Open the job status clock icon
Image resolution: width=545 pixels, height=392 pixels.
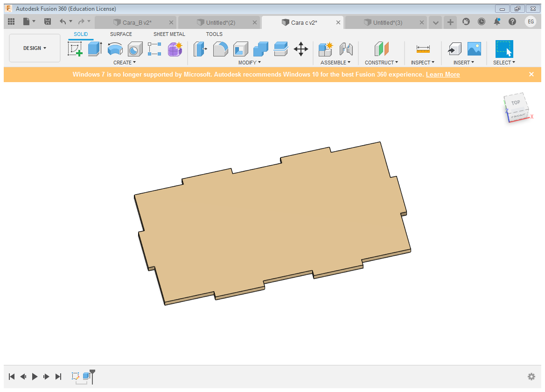[482, 21]
